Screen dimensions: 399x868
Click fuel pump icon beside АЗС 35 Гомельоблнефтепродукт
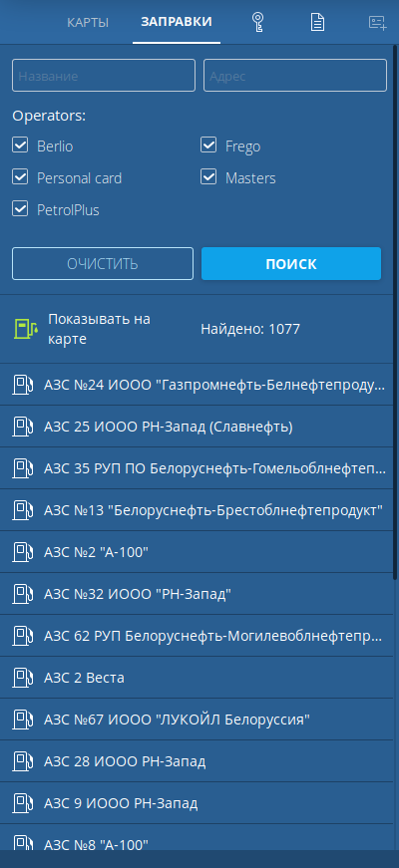click(23, 468)
